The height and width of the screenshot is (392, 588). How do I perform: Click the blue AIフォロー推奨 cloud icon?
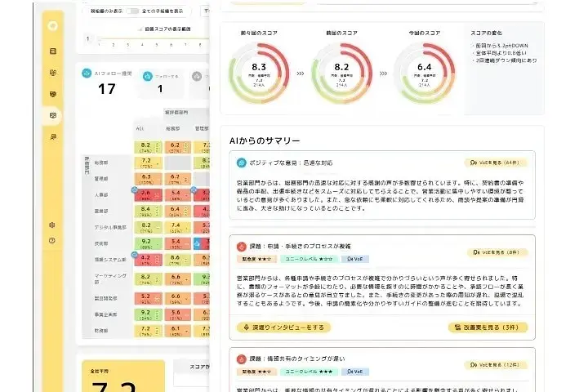[x=87, y=73]
